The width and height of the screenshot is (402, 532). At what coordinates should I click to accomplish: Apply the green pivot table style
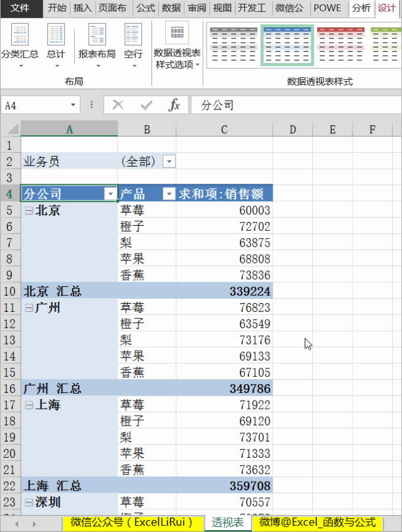386,45
